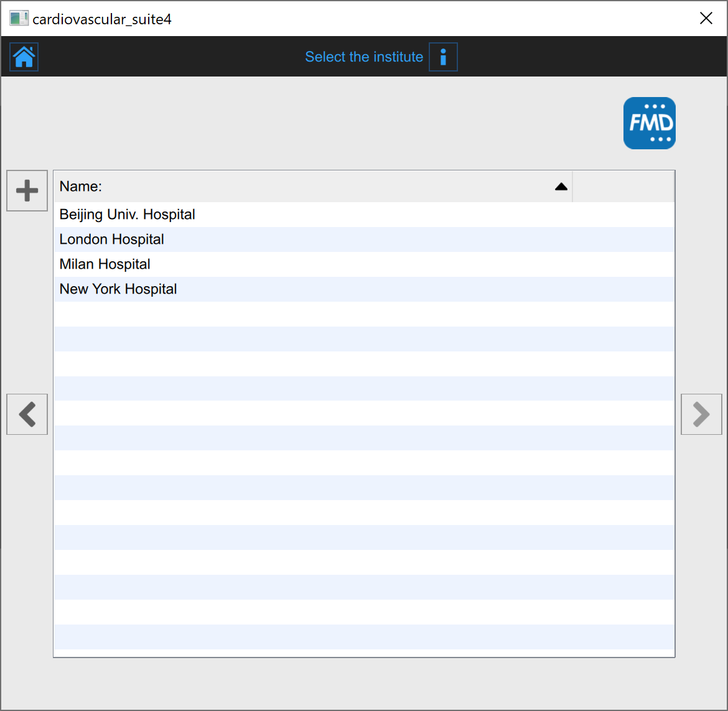Viewport: 728px width, 711px height.
Task: Pick New York Hospital entry
Action: [118, 289]
